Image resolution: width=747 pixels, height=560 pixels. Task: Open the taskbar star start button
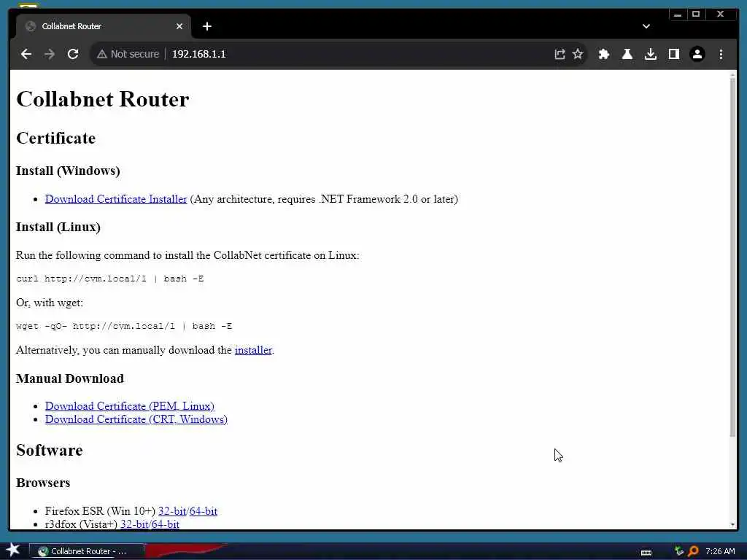point(13,551)
